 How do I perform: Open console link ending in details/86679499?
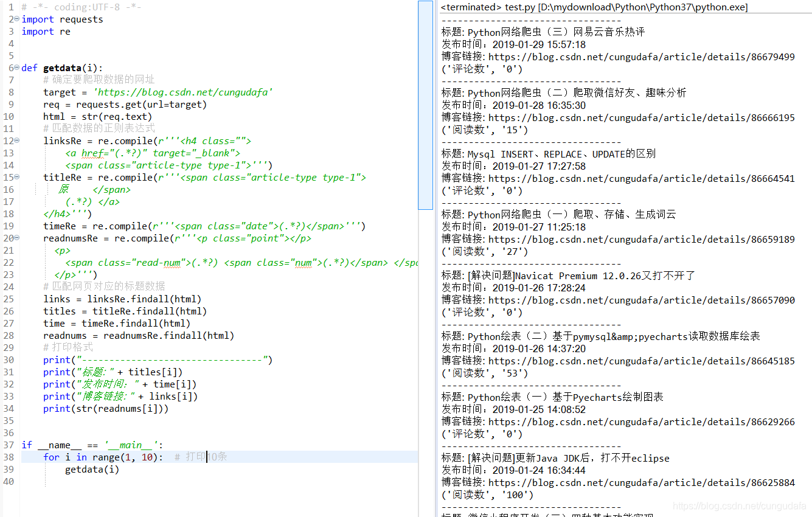642,57
